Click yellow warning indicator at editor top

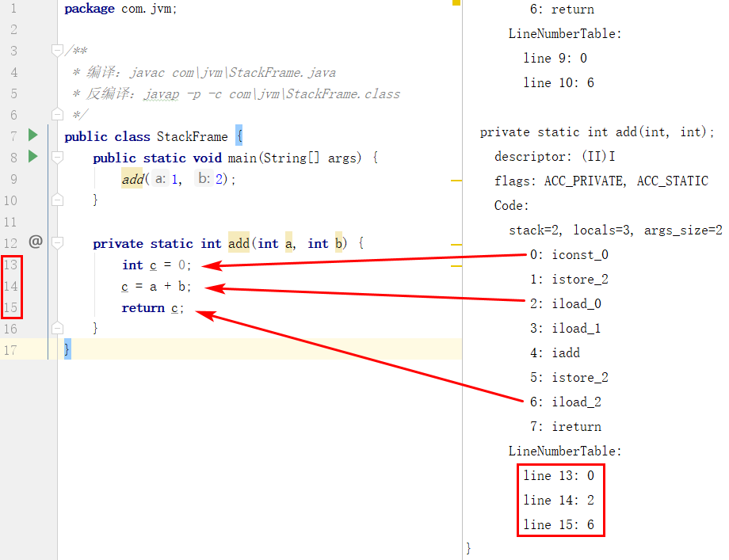[x=456, y=2]
